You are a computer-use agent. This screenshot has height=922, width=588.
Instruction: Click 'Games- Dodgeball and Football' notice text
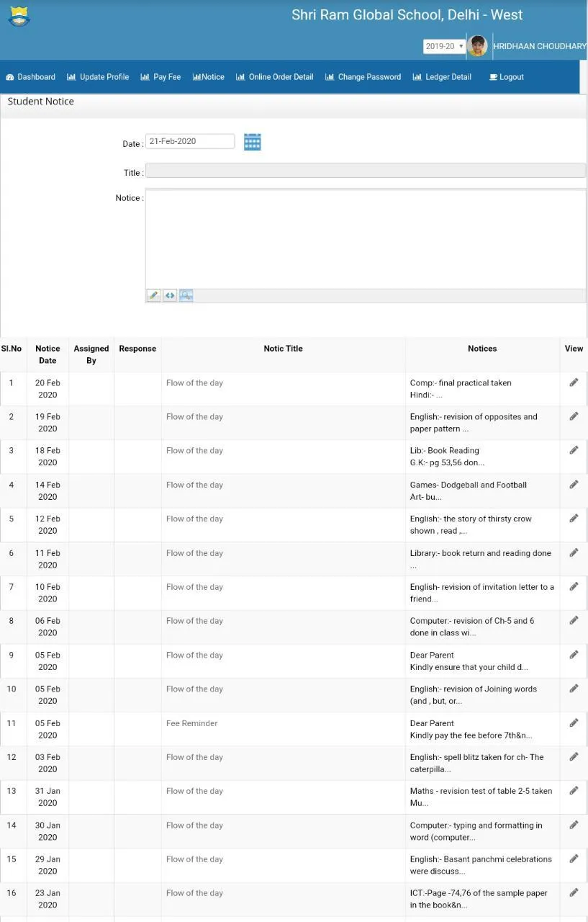coord(469,485)
